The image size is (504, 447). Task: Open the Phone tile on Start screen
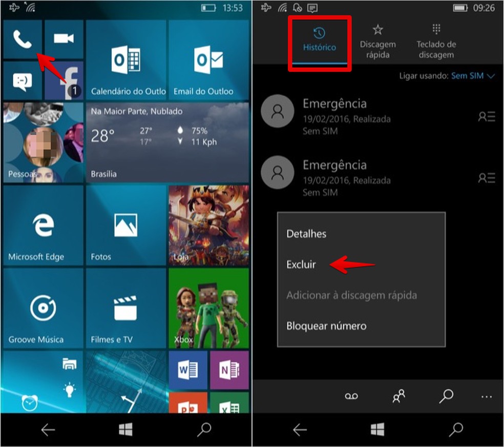click(x=23, y=39)
